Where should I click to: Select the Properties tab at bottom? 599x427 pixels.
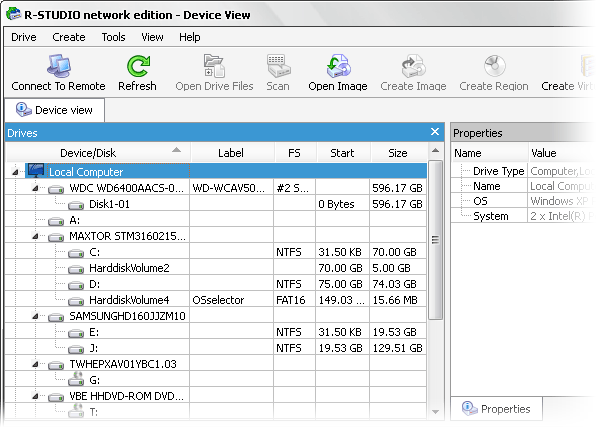click(496, 409)
